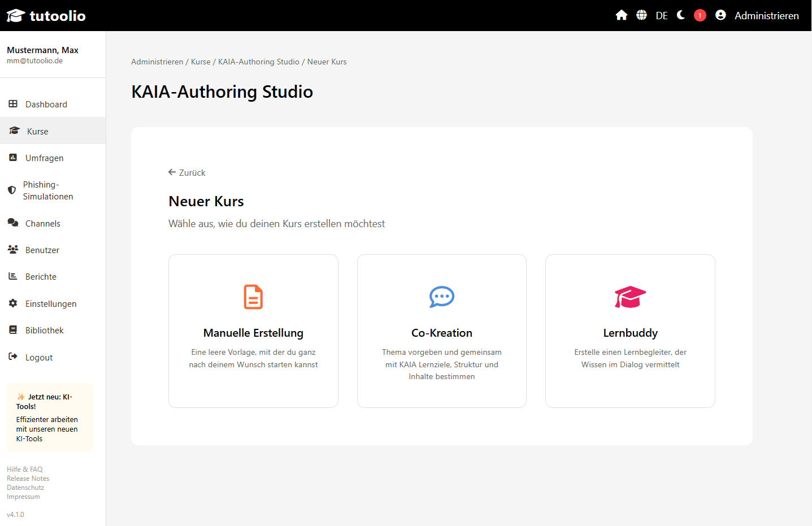Navigate to Umfragen in the sidebar
This screenshot has width=812, height=526.
(44, 158)
